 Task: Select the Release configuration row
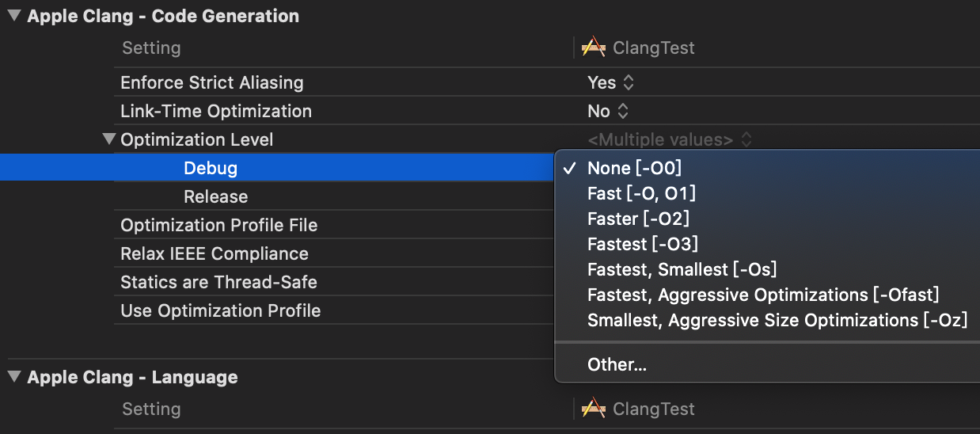point(215,196)
